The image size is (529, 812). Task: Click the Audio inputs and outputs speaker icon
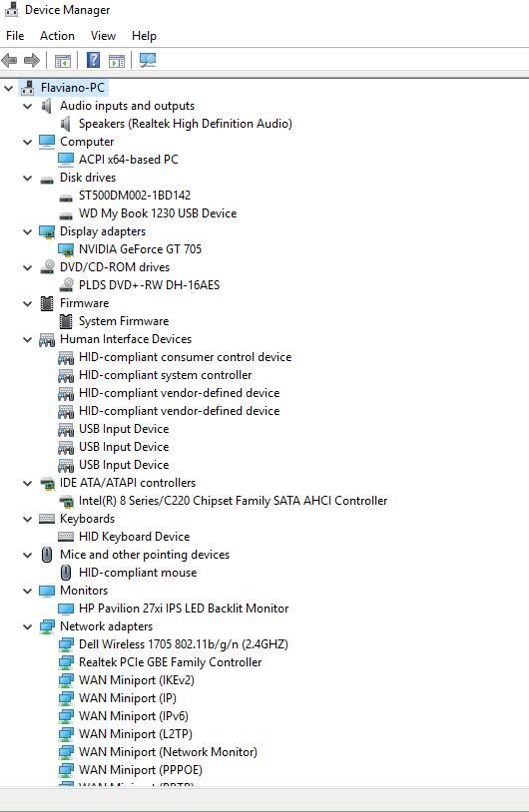pyautogui.click(x=47, y=106)
